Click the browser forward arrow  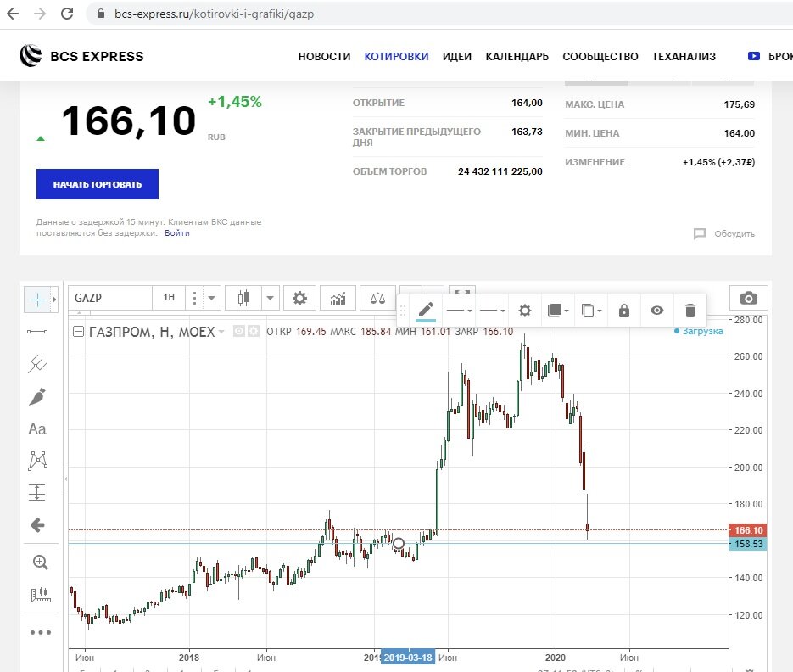pyautogui.click(x=40, y=14)
